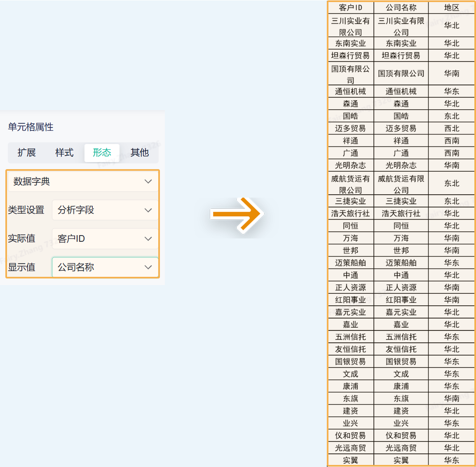Click the chevron icon in 数据字典 box
The image size is (476, 467).
point(148,182)
